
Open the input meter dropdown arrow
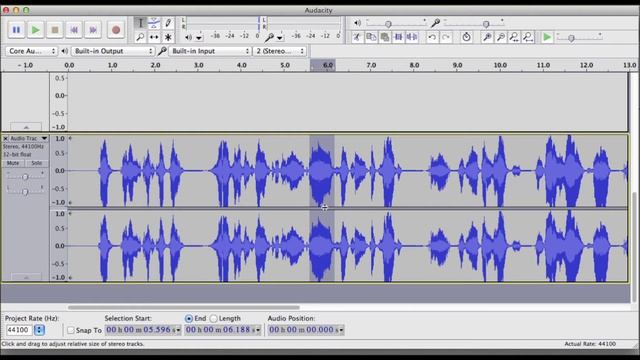pos(280,38)
